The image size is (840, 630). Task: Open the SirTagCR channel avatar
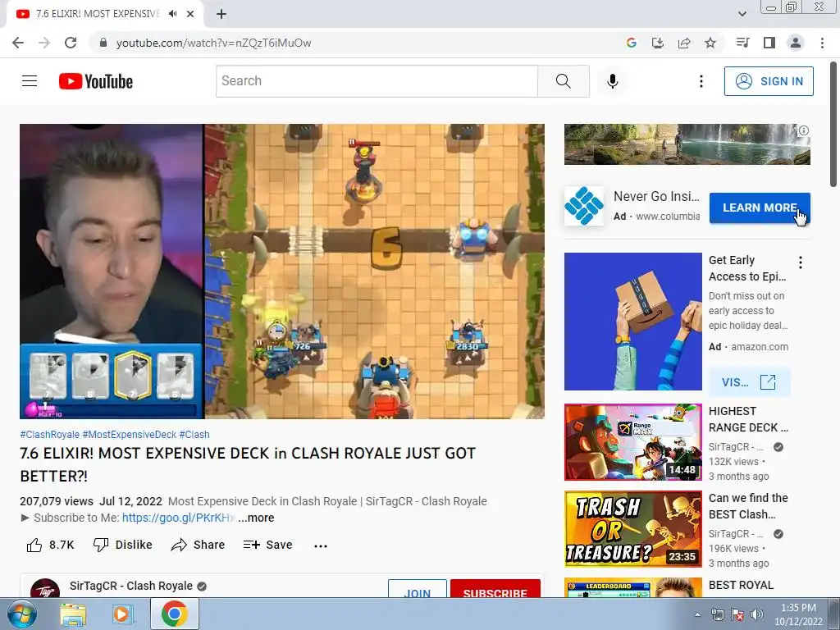[45, 588]
